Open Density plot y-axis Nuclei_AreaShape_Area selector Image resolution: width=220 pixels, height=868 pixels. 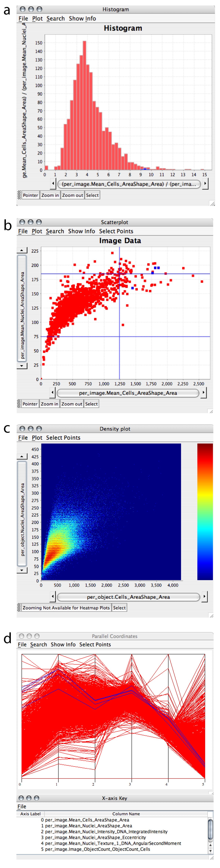pos(22,513)
